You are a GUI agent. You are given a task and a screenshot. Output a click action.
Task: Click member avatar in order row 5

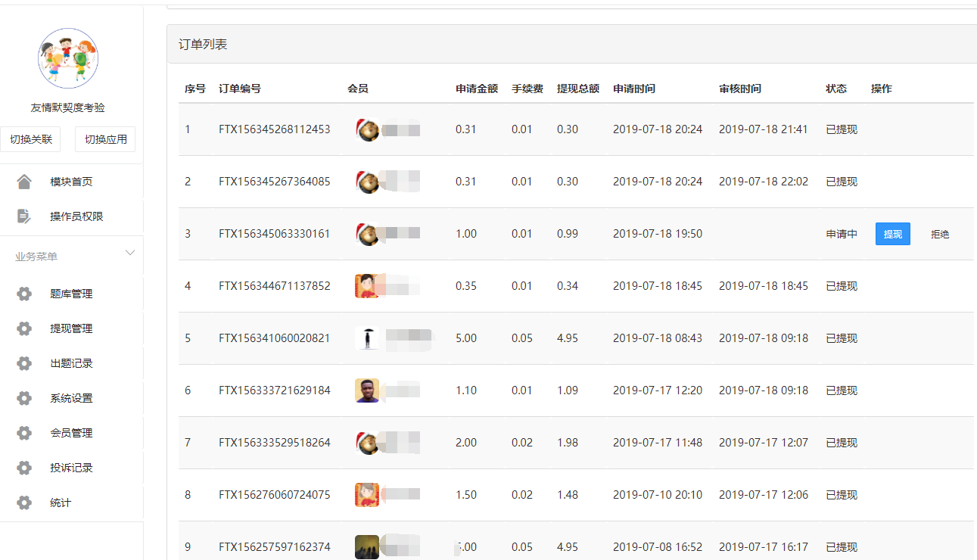pos(367,338)
